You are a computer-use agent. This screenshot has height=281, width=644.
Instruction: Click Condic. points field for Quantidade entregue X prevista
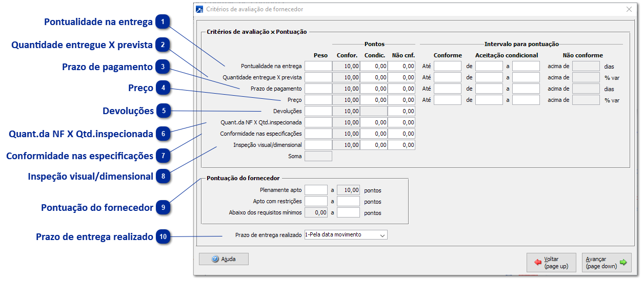tap(374, 77)
